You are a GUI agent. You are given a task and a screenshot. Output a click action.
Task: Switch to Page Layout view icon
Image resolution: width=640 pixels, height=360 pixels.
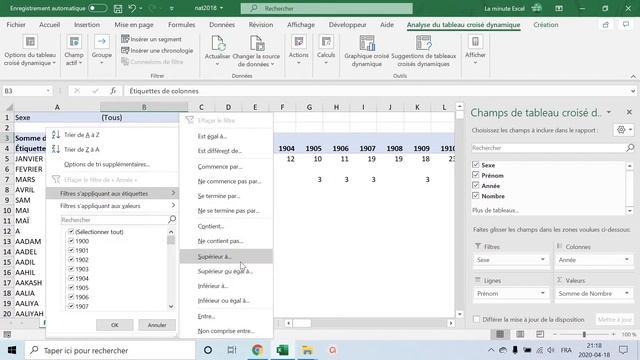click(520, 334)
